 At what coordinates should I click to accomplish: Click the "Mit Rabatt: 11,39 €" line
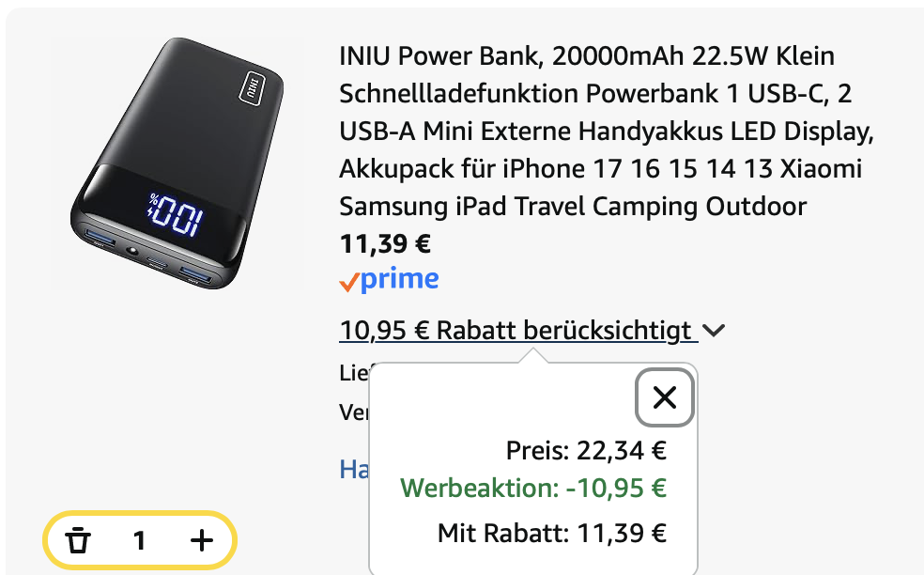tap(551, 535)
